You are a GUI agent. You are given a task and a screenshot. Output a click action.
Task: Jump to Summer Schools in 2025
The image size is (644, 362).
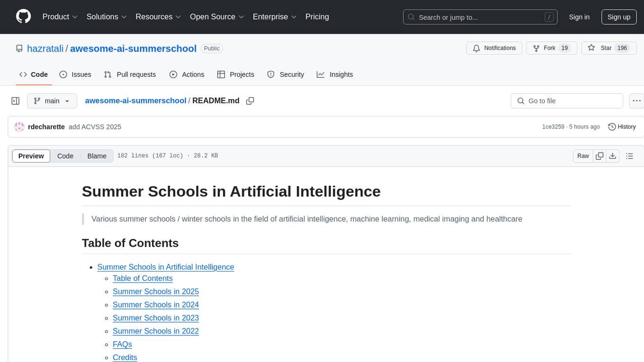(156, 291)
